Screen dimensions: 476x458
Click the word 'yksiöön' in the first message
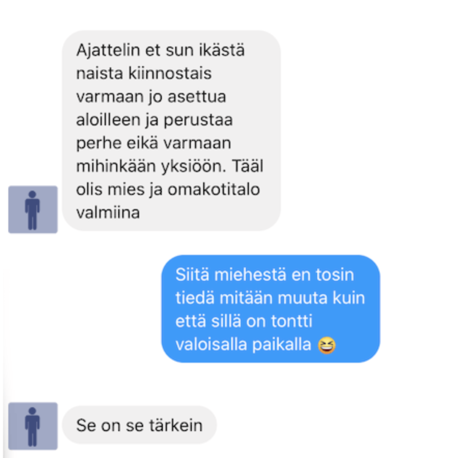click(x=193, y=166)
